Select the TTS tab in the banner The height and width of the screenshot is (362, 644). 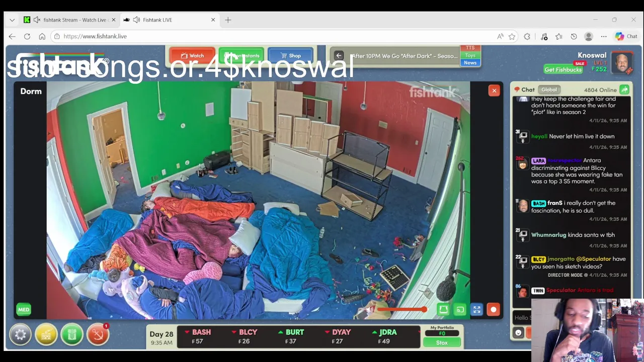point(470,48)
